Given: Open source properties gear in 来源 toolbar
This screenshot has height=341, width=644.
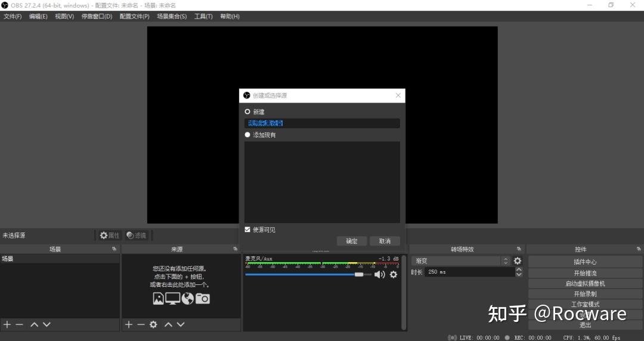Looking at the screenshot, I should click(153, 324).
